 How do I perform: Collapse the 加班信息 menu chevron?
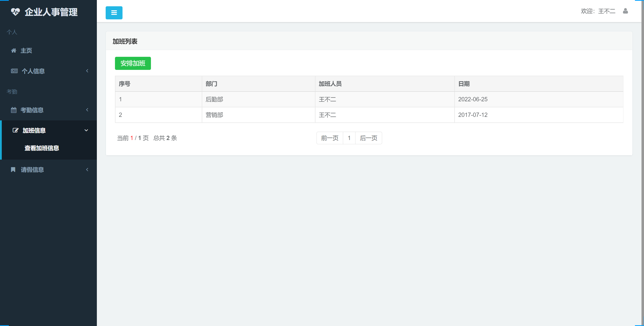[x=86, y=130]
